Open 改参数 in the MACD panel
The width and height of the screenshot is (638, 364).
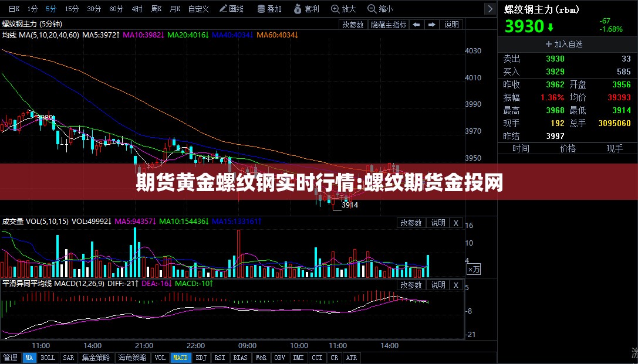pyautogui.click(x=411, y=285)
